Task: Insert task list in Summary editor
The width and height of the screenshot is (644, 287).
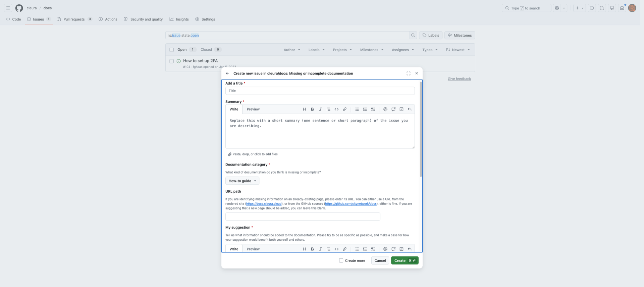Action: (373, 109)
